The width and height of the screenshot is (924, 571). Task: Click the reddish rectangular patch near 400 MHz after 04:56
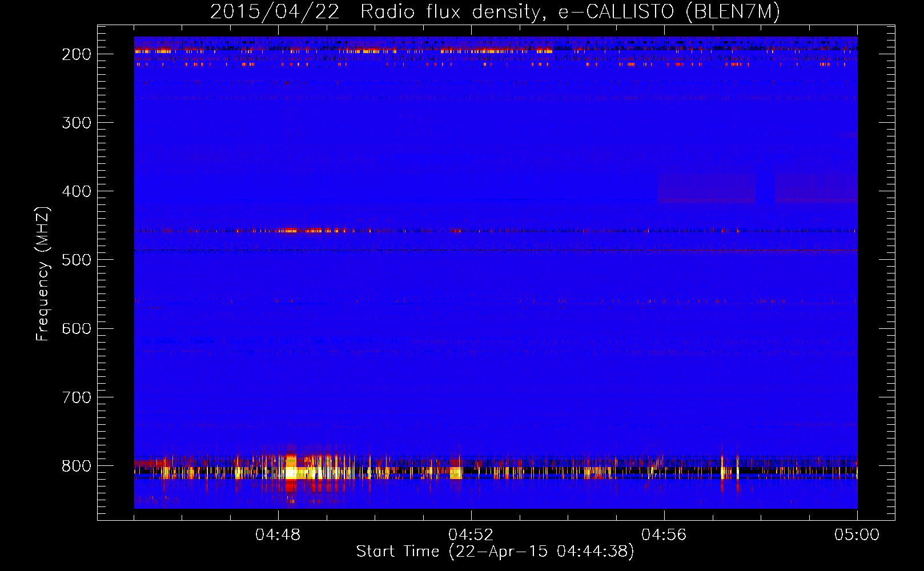[x=706, y=188]
